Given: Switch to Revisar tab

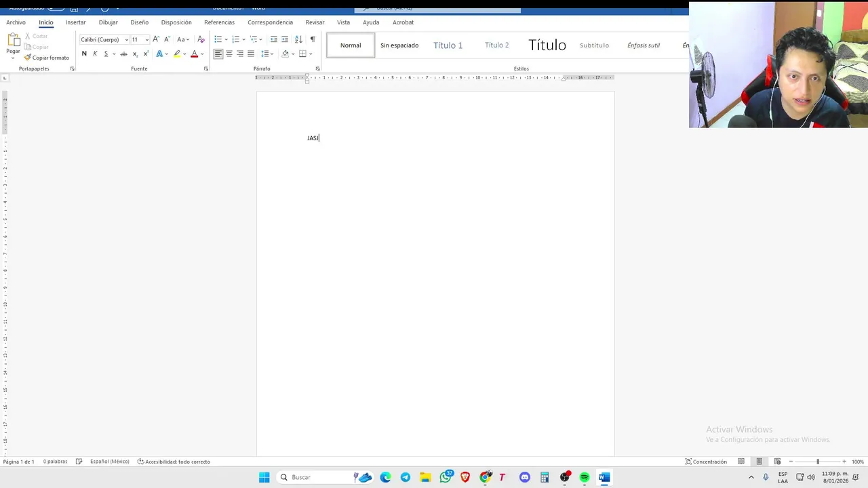Looking at the screenshot, I should click(x=315, y=22).
